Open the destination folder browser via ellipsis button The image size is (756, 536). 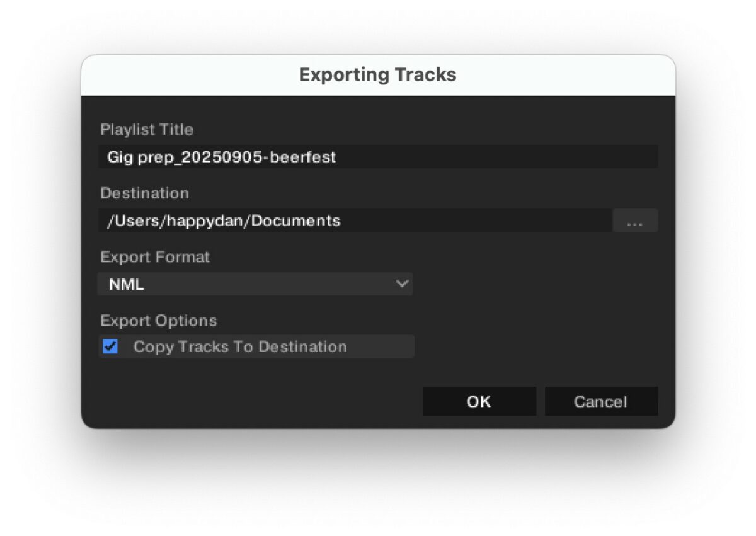coord(635,220)
